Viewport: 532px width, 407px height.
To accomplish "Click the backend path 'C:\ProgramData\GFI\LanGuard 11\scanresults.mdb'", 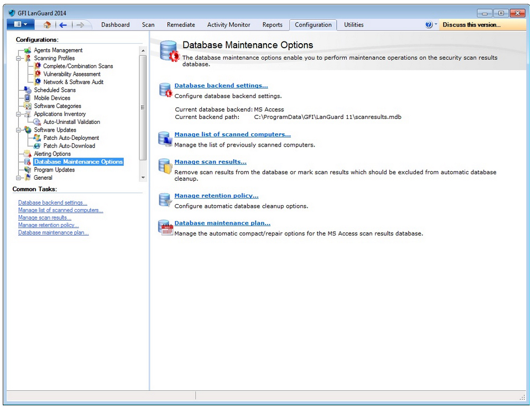I will click(x=328, y=117).
